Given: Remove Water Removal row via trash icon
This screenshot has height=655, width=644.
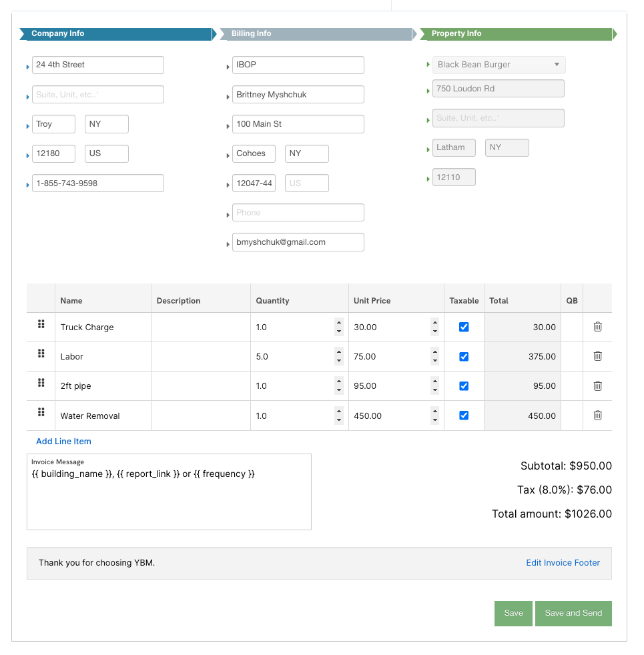Looking at the screenshot, I should tap(597, 416).
